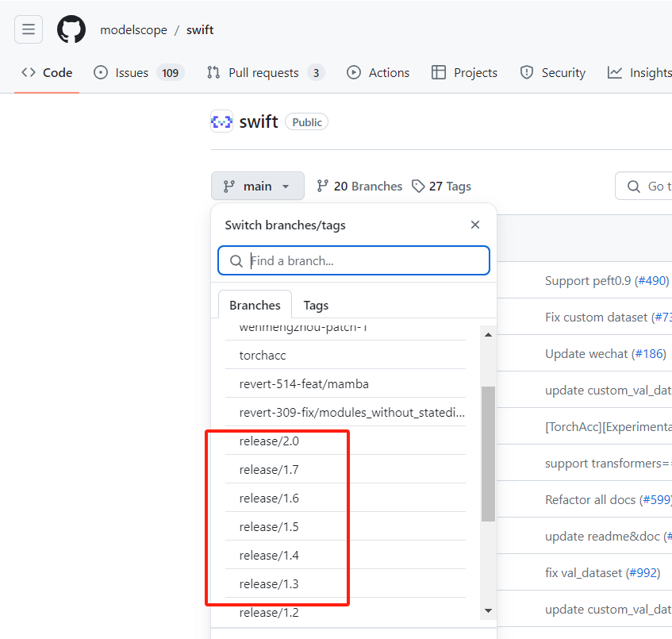Image resolution: width=672 pixels, height=639 pixels.
Task: Open the #490 pull request link
Action: (x=651, y=280)
